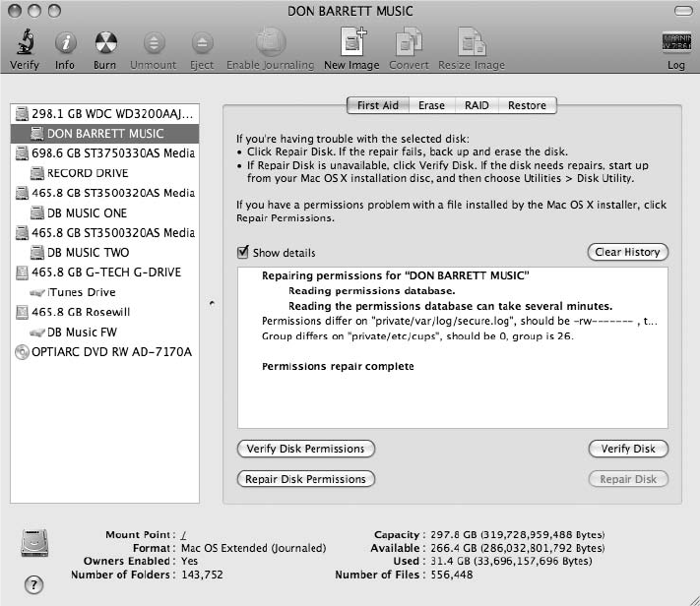The width and height of the screenshot is (700, 606).
Task: Switch to the Restore tab
Action: tap(527, 105)
